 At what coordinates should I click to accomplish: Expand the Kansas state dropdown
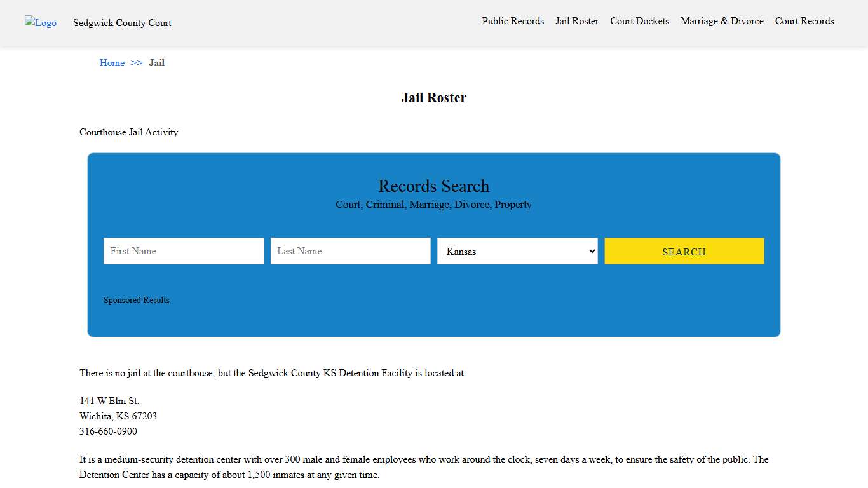click(517, 251)
